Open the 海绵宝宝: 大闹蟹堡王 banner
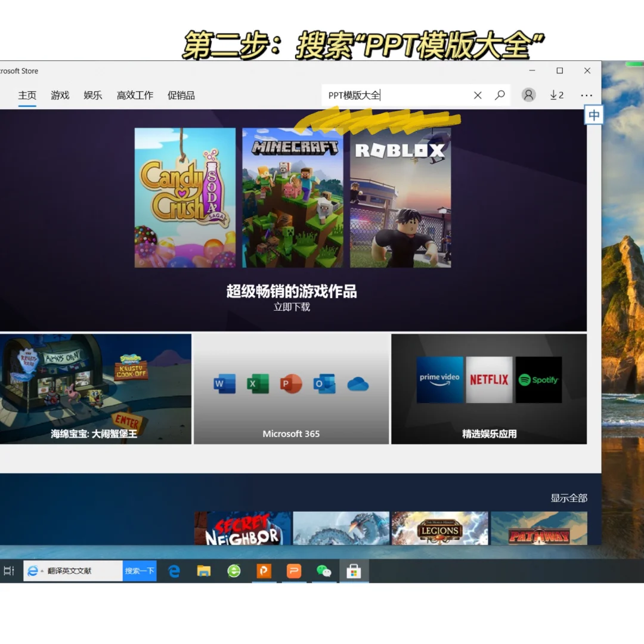644x644 pixels. 95,389
